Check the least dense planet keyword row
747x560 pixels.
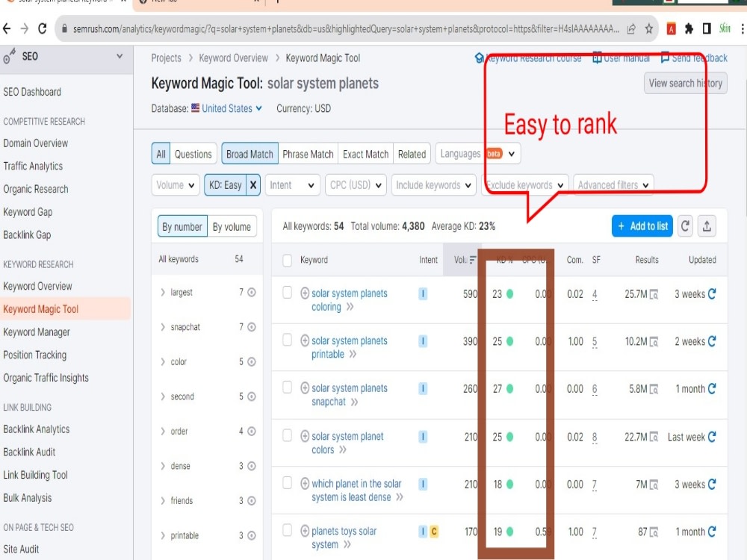click(x=288, y=483)
